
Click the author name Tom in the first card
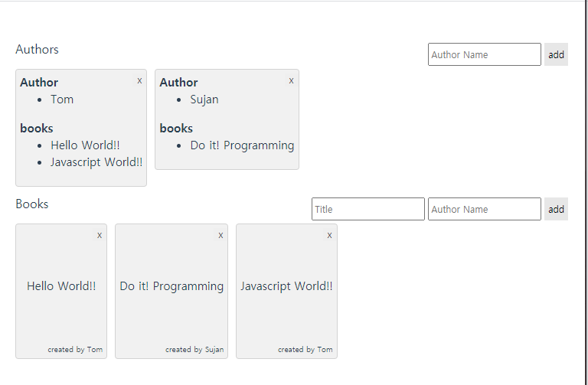(62, 100)
